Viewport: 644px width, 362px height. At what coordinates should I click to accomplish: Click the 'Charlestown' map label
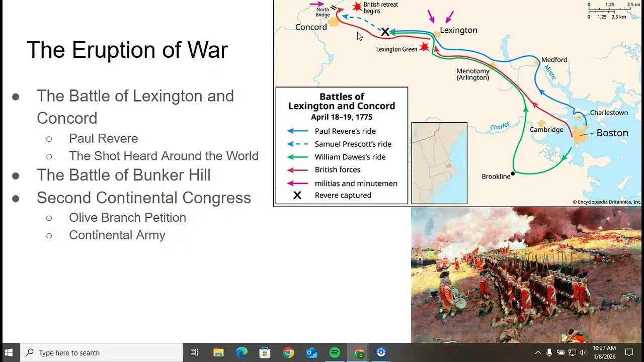click(609, 113)
